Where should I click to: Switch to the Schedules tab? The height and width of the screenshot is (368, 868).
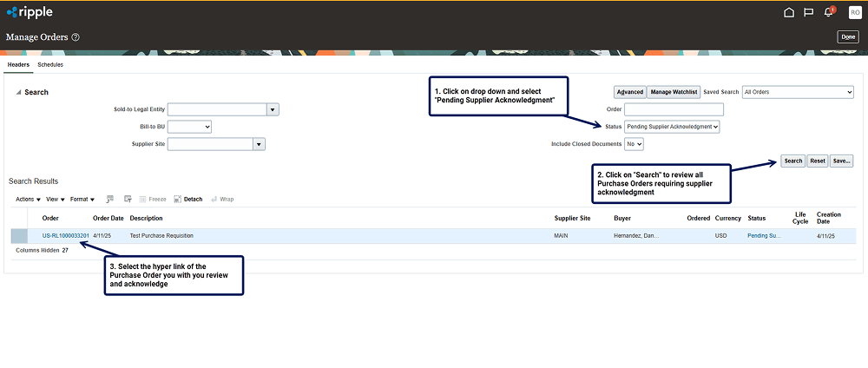point(50,65)
